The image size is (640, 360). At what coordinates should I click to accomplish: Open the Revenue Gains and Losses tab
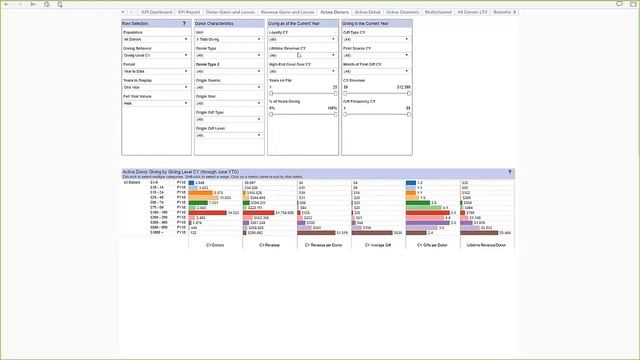tap(287, 12)
